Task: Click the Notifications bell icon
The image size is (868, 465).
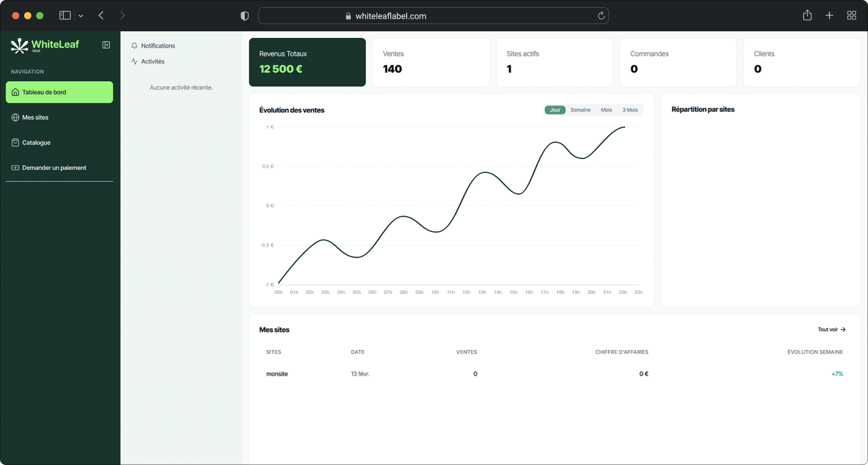Action: tap(134, 46)
